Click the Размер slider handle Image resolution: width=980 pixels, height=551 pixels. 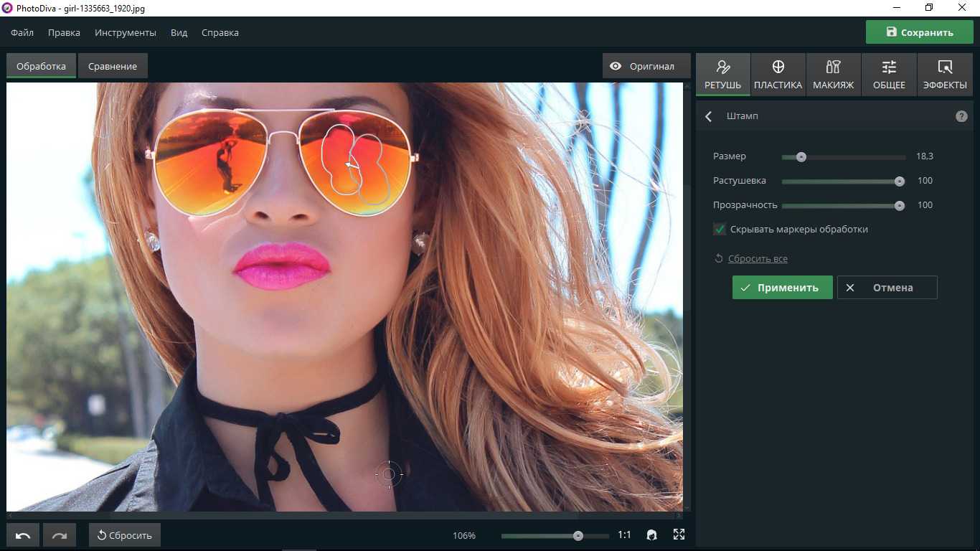click(801, 157)
